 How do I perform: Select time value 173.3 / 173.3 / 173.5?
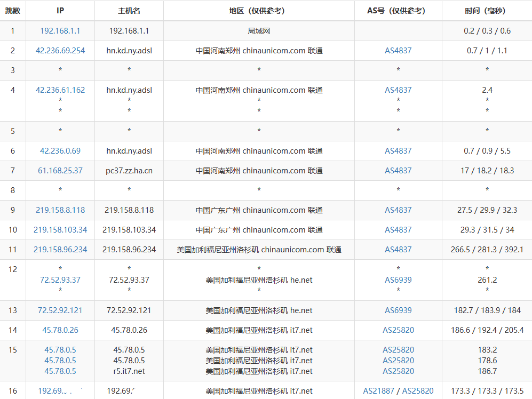point(487,391)
